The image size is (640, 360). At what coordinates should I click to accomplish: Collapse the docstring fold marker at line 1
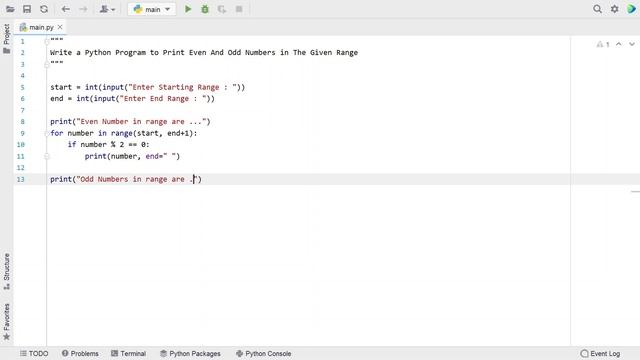coord(47,41)
